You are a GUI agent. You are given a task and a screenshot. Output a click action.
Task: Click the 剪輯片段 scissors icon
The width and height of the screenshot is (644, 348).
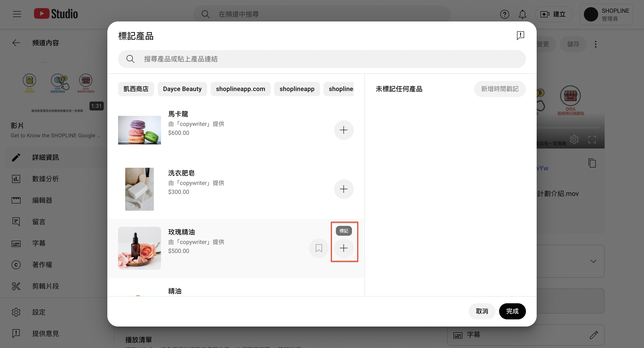point(16,286)
